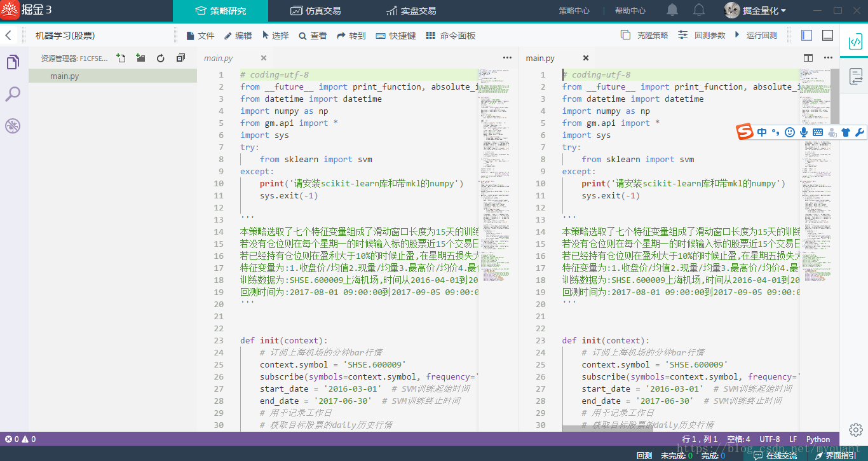Viewport: 868px width, 461px height.
Task: Click the filled notification bell
Action: 672,10
